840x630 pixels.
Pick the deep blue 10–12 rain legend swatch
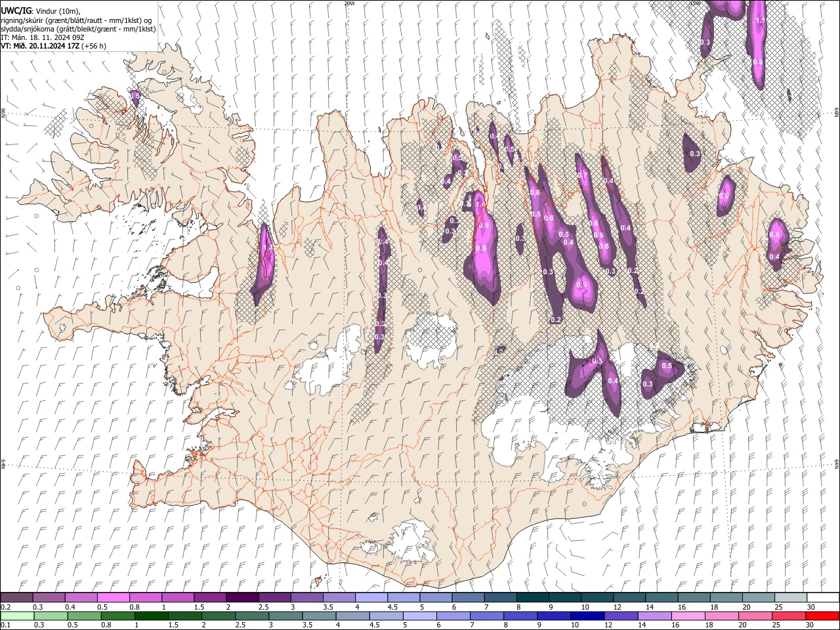point(587,616)
